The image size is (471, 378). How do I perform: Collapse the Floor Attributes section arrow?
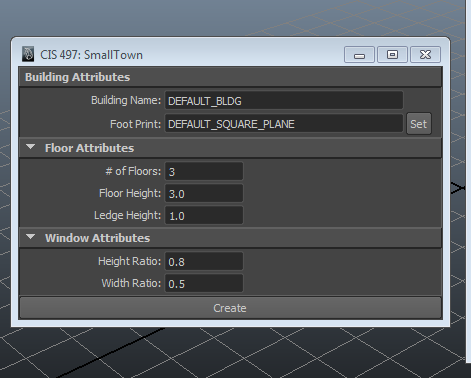pos(31,147)
